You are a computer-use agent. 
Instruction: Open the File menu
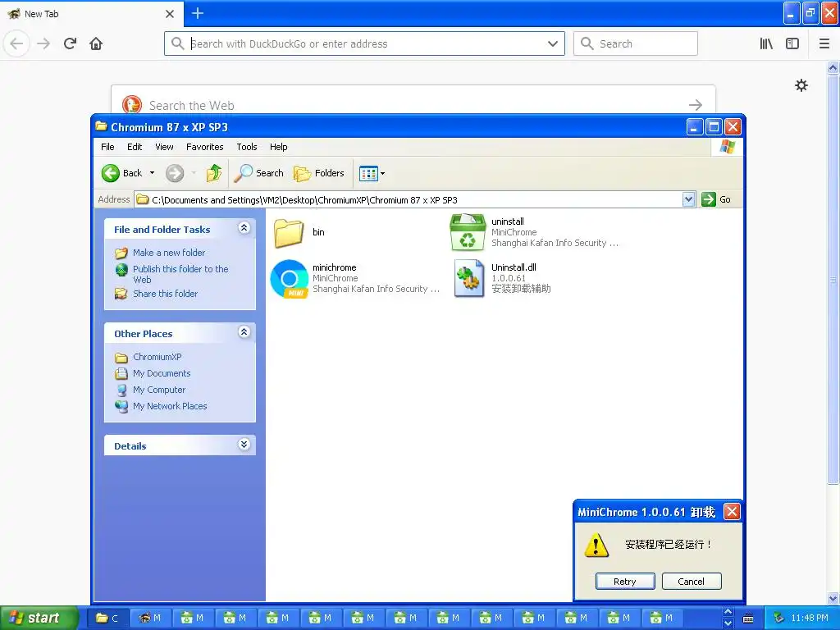[x=107, y=147]
